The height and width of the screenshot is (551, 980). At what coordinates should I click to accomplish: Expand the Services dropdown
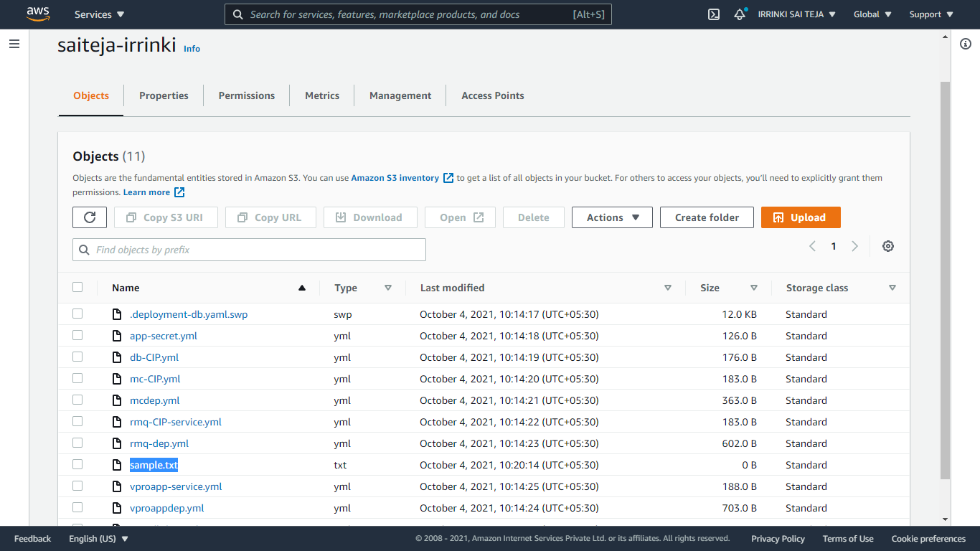(x=99, y=14)
